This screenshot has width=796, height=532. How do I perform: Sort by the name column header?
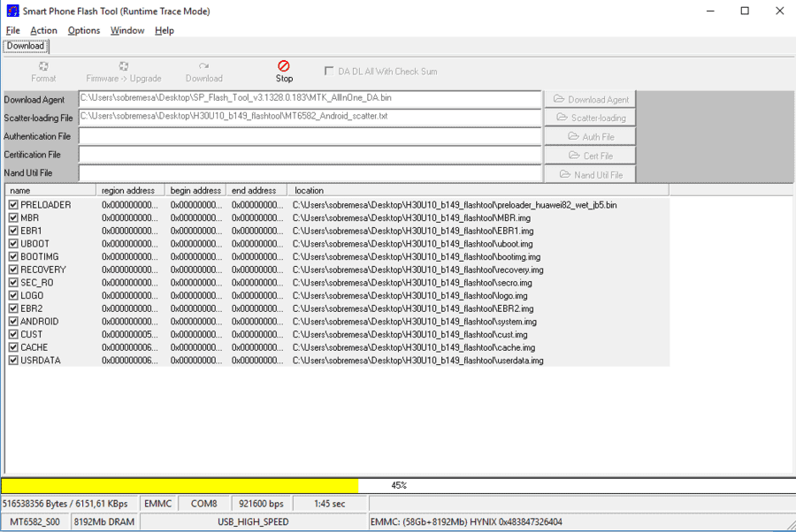(x=50, y=191)
